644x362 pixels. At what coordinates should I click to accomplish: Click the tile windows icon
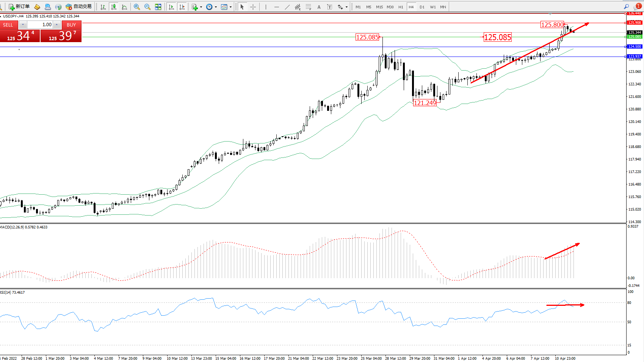pos(158,7)
